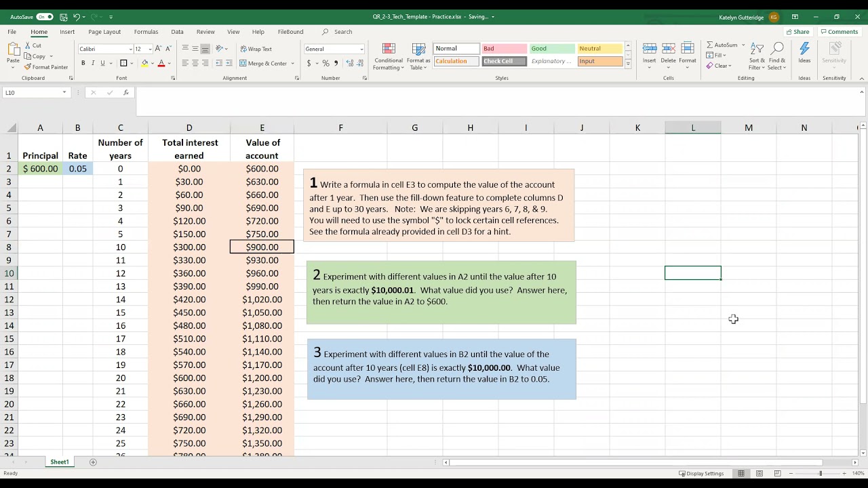The image size is (868, 488).
Task: Click the Align Left icon
Action: click(x=185, y=63)
